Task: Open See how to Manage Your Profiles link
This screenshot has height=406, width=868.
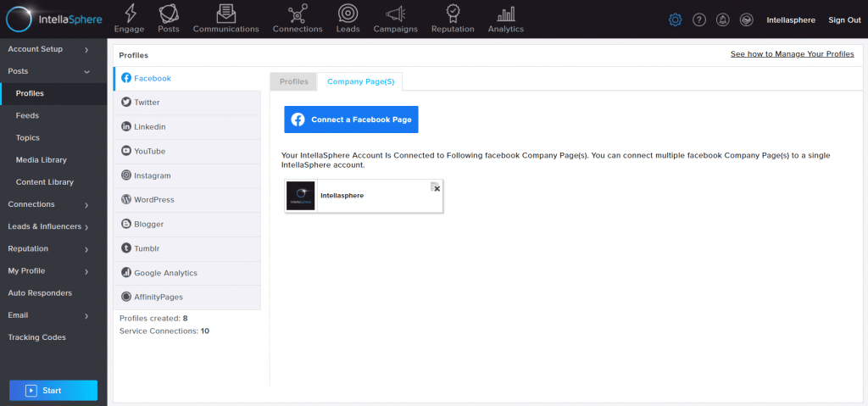Action: pos(793,54)
